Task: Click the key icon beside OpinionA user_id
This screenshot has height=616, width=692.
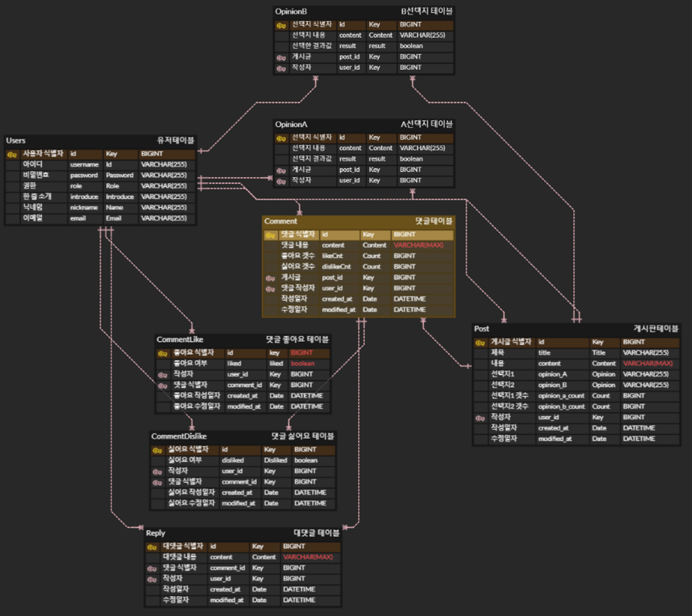Action: coord(280,181)
